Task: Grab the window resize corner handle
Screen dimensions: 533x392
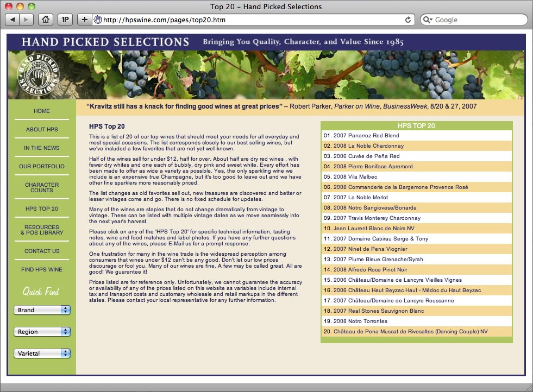Action: (x=529, y=388)
